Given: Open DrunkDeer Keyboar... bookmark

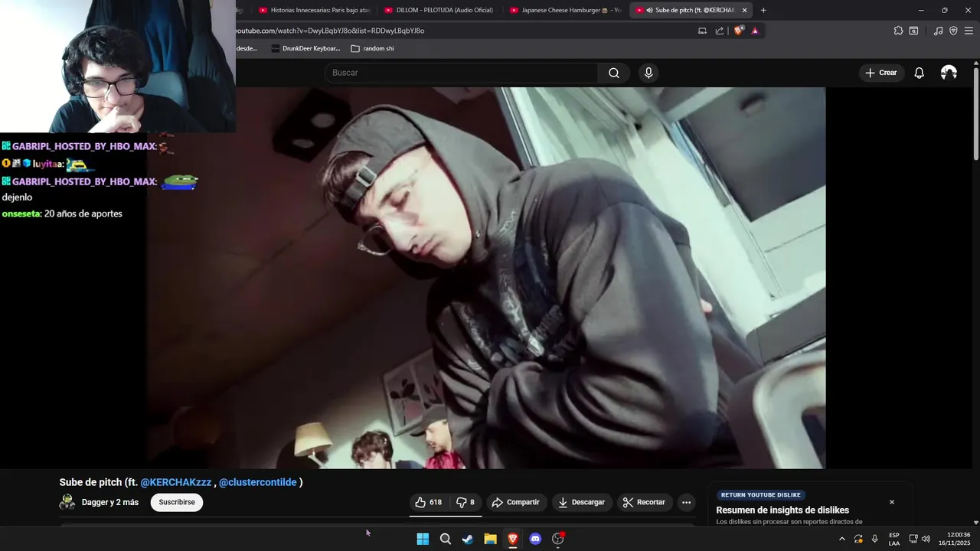Looking at the screenshot, I should [305, 48].
